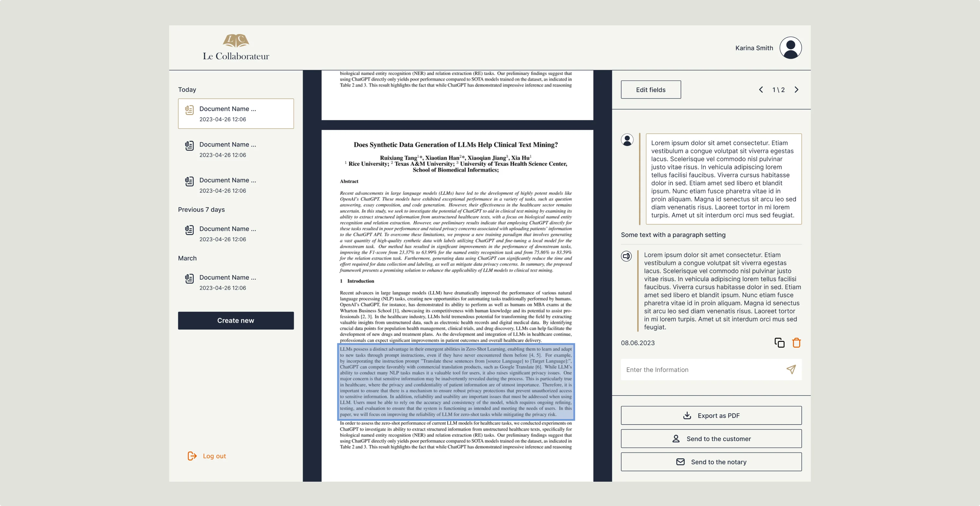
Task: Click the Create new button
Action: click(236, 320)
